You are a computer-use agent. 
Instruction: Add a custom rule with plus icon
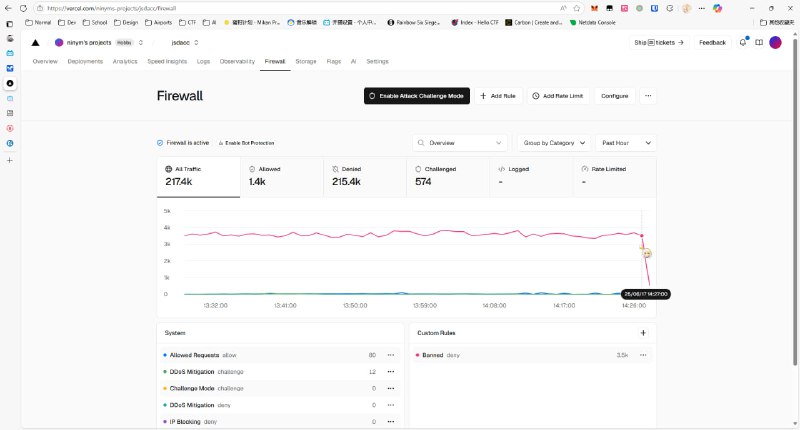(x=643, y=333)
